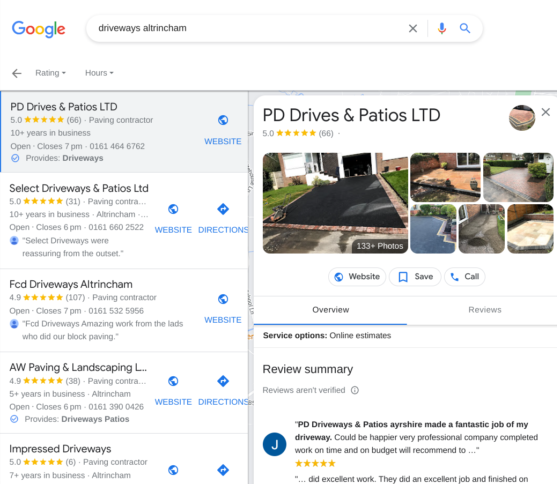Click the 133+ Photos label
This screenshot has width=557, height=484.
[x=380, y=246]
